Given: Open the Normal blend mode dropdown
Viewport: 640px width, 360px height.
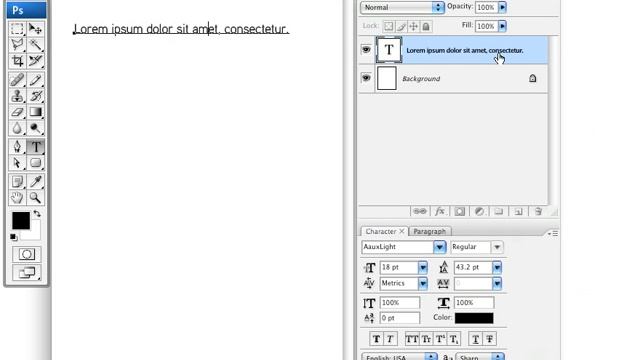Looking at the screenshot, I should (402, 7).
